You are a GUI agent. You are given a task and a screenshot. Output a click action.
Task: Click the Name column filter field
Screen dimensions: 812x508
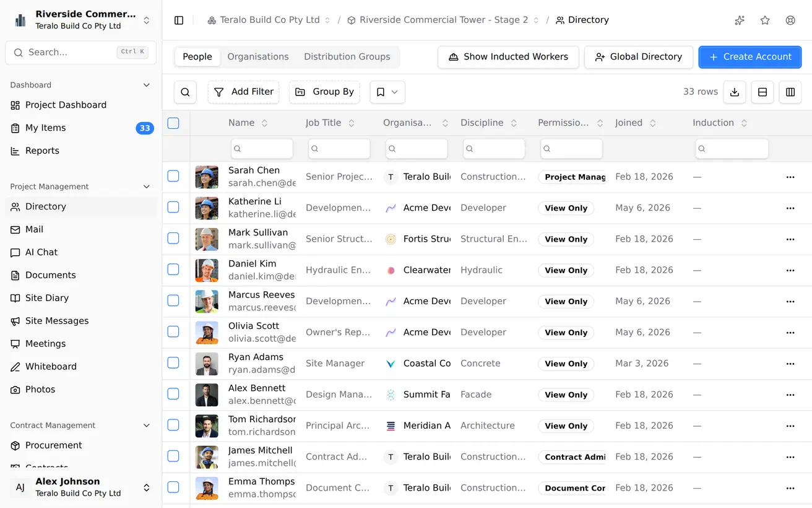[x=262, y=149]
